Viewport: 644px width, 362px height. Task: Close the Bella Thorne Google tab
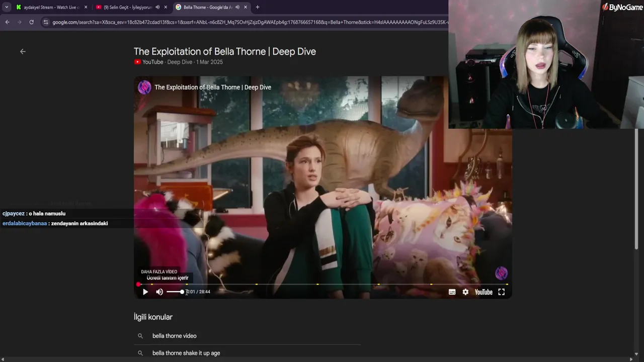pyautogui.click(x=246, y=7)
